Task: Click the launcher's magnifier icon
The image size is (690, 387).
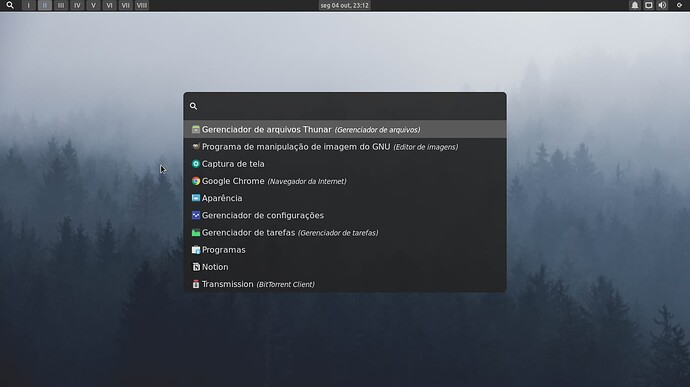Action: pyautogui.click(x=193, y=106)
